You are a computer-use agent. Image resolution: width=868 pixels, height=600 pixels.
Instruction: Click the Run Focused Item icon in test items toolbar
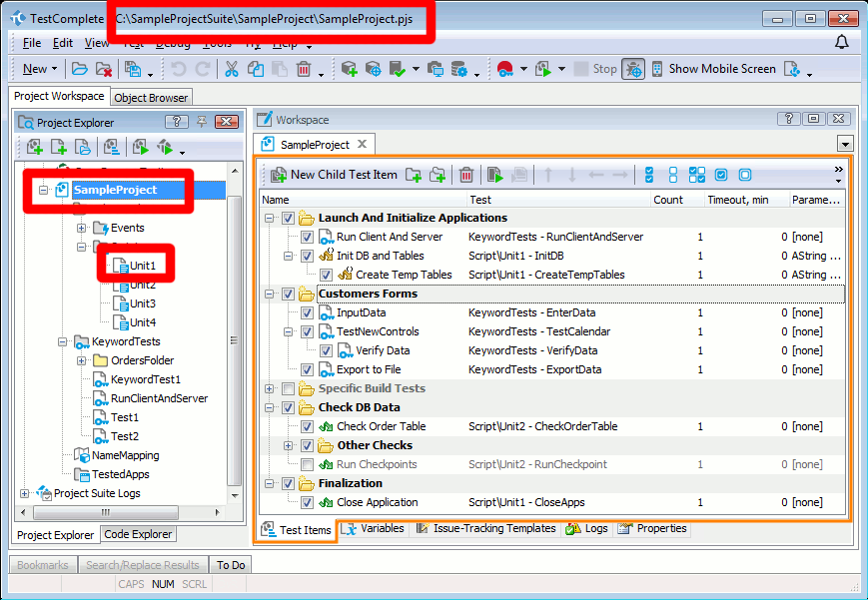point(494,175)
